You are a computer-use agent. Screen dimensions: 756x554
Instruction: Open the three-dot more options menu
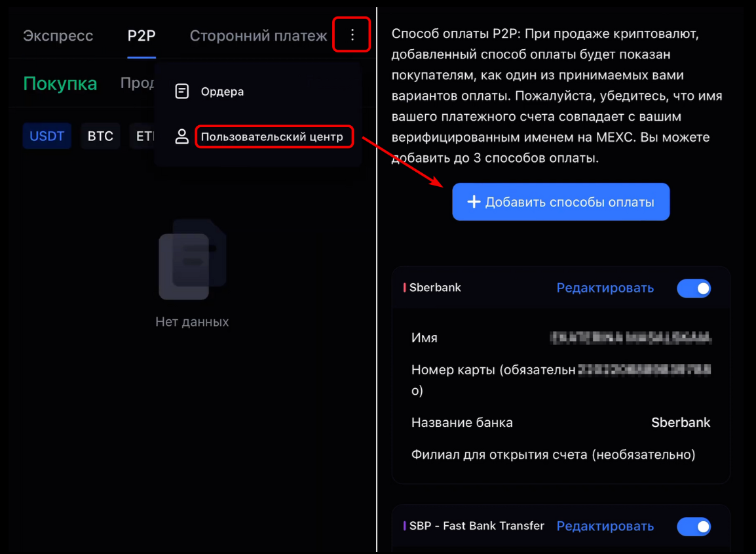point(352,35)
